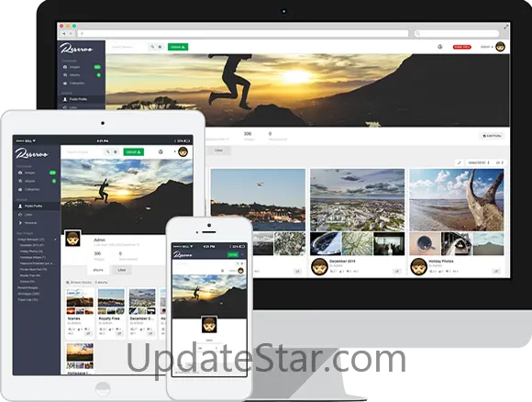Screen dimensions: 532x402
Task: Click the search images field on the tablet
Action: click(x=84, y=152)
